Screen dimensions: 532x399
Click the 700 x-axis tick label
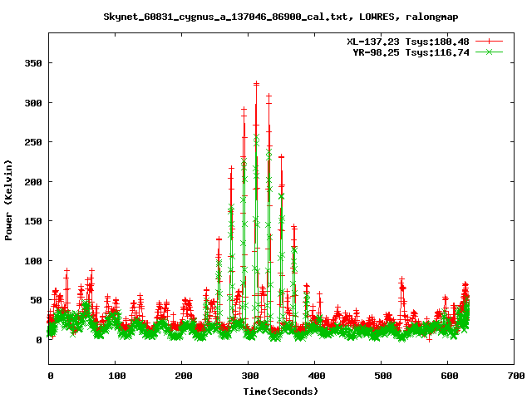[x=516, y=376]
